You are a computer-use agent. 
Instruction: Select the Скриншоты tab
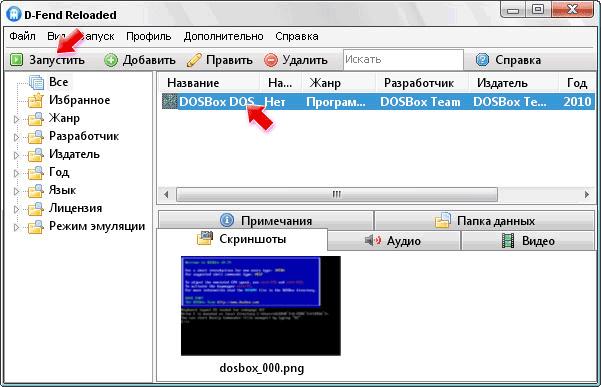(x=242, y=239)
